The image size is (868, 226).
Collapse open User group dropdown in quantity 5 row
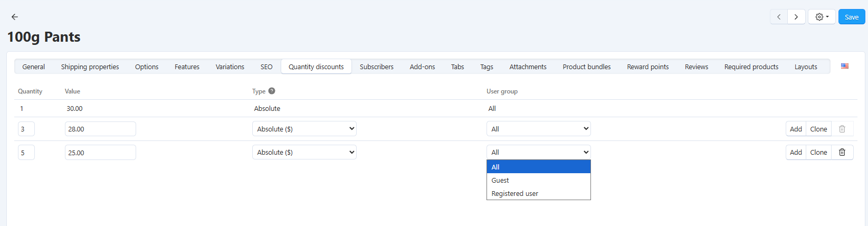(x=539, y=152)
